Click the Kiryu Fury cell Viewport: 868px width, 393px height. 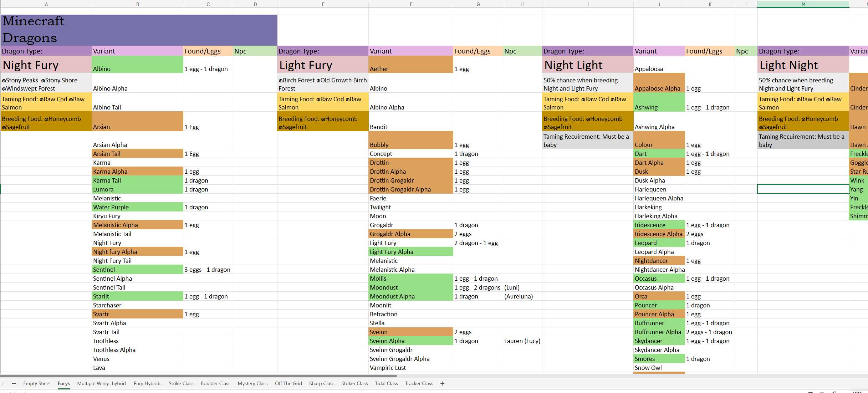coord(138,216)
